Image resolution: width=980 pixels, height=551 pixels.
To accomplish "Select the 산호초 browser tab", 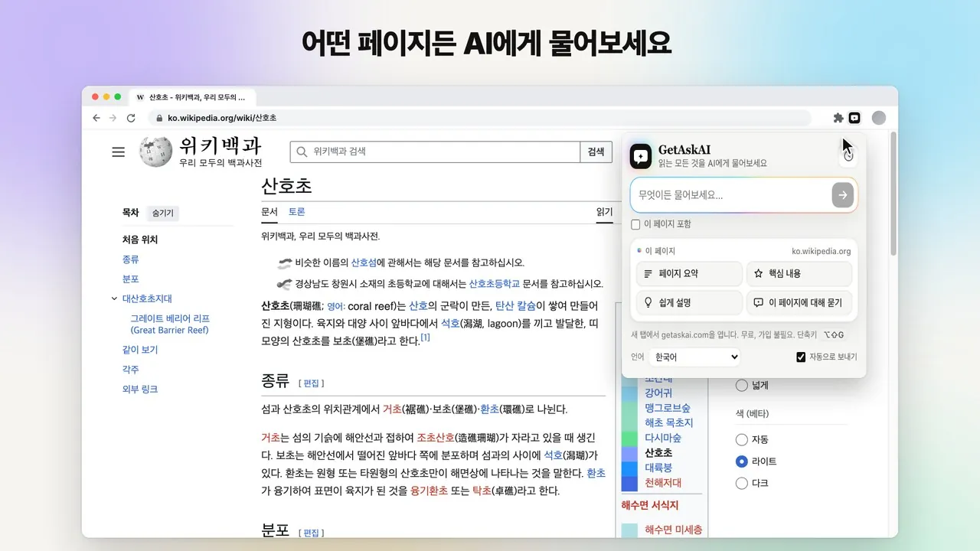I will [x=191, y=97].
